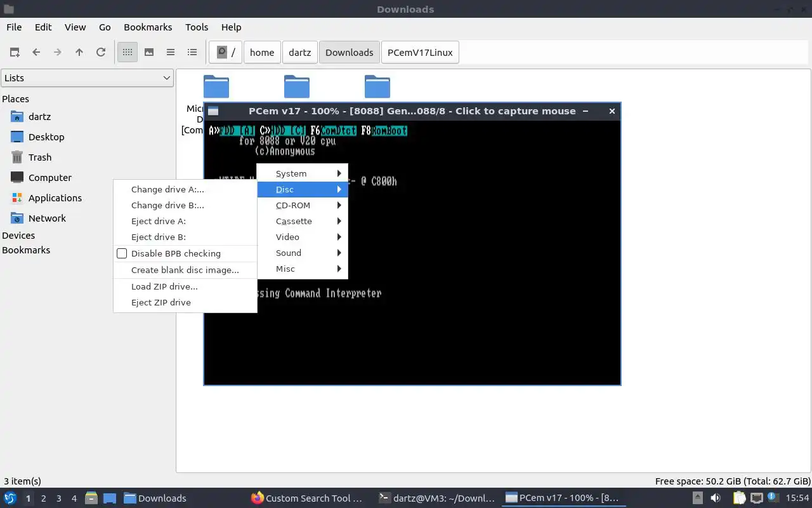Open Computer in Places sidebar
The width and height of the screenshot is (812, 508).
(x=50, y=178)
